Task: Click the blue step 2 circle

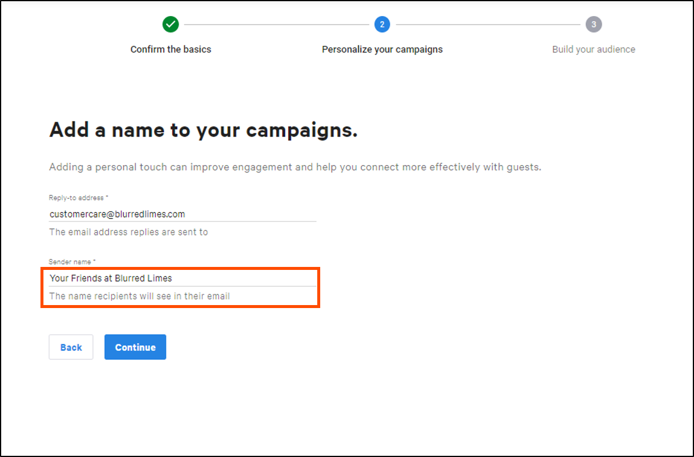Action: coord(382,24)
